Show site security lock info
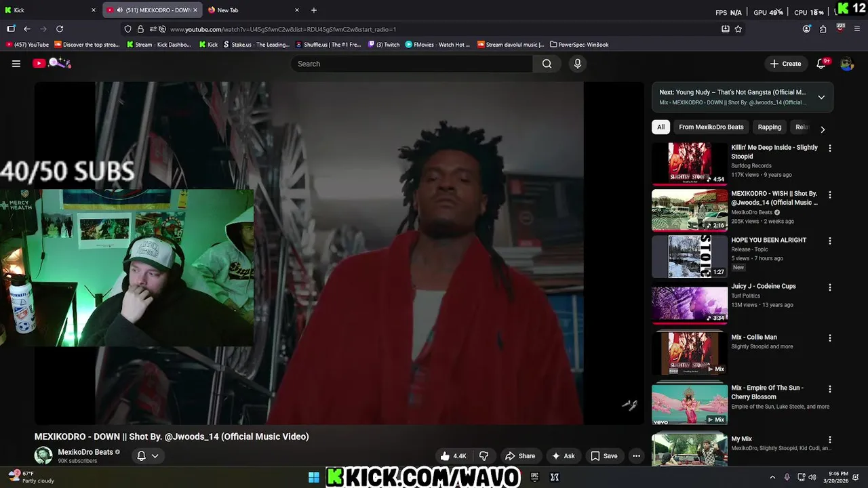This screenshot has width=868, height=488. pos(140,29)
